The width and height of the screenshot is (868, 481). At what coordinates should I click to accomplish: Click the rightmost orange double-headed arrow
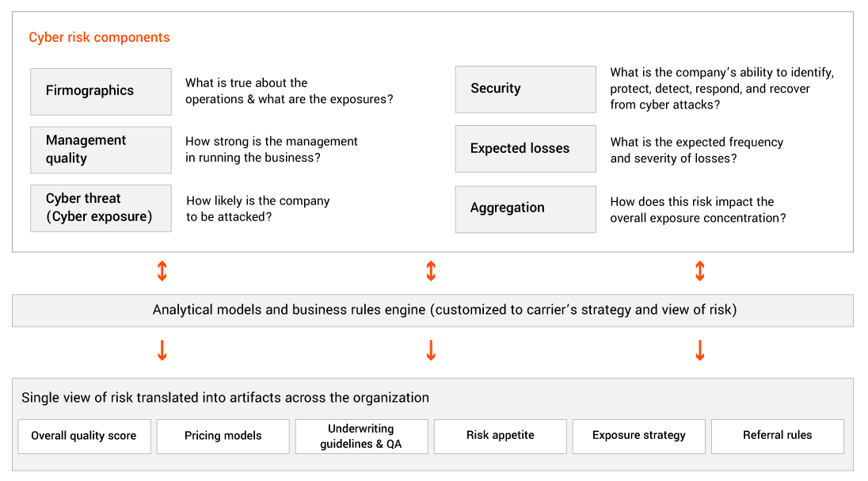click(699, 272)
